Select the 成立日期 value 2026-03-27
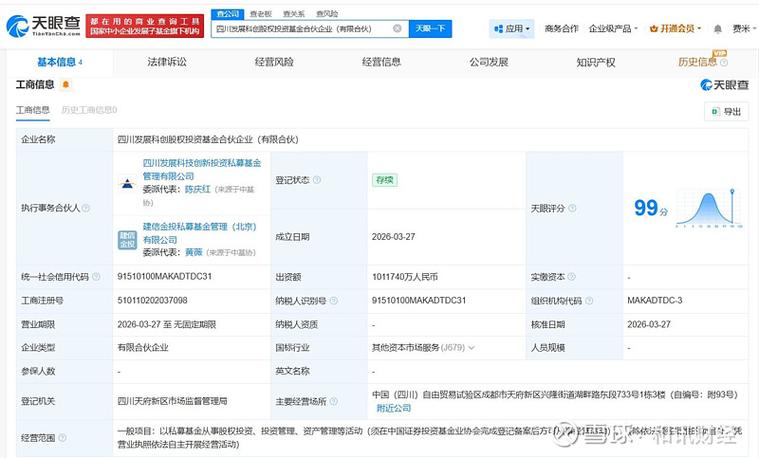 (x=393, y=237)
